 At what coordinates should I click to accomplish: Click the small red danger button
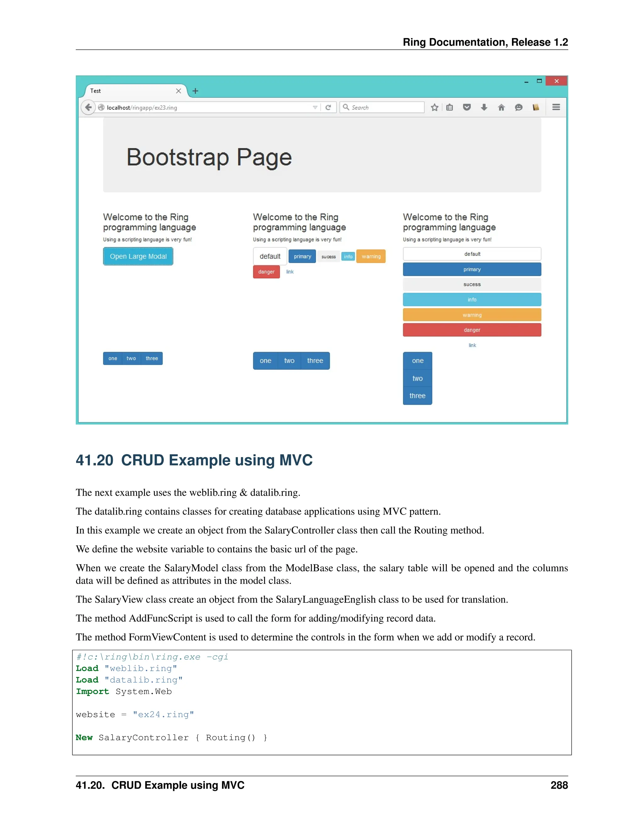[266, 272]
